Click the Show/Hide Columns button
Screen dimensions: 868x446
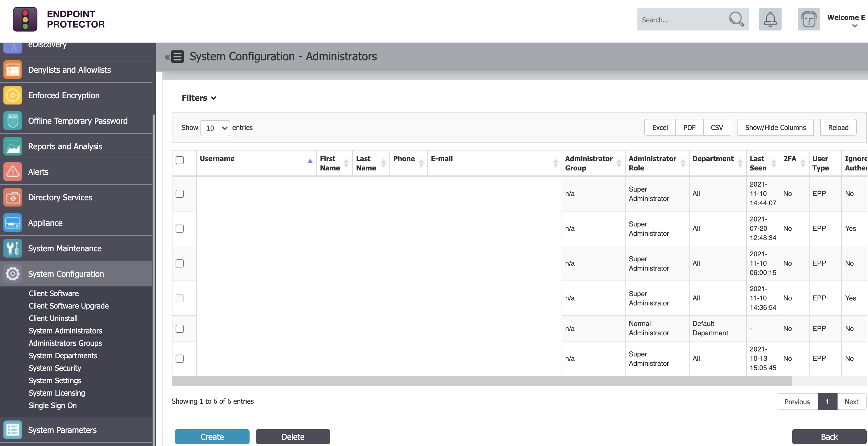click(775, 128)
